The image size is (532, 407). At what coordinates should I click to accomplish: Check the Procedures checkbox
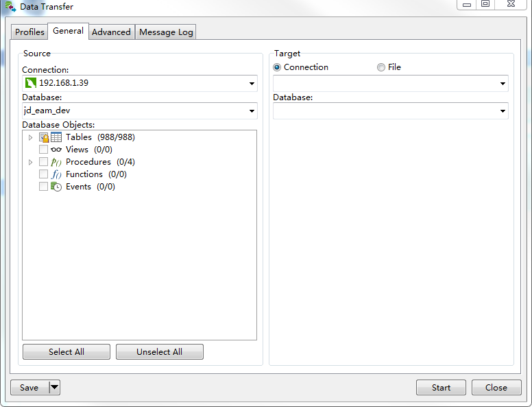point(43,162)
